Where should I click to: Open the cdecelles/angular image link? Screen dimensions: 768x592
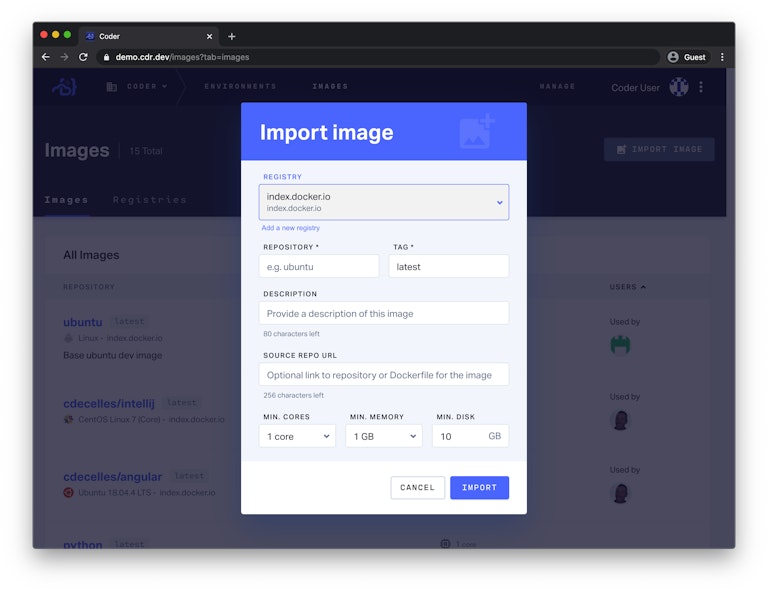tap(112, 476)
